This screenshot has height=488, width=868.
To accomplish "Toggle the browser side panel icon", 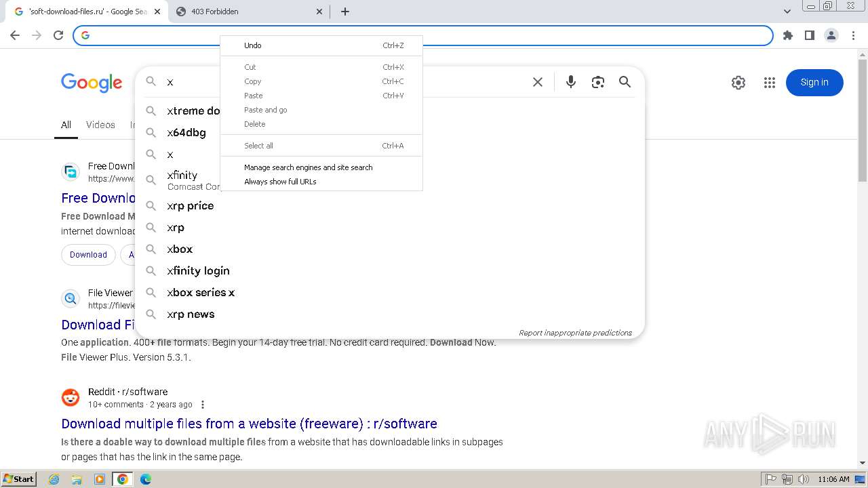I will tap(810, 35).
